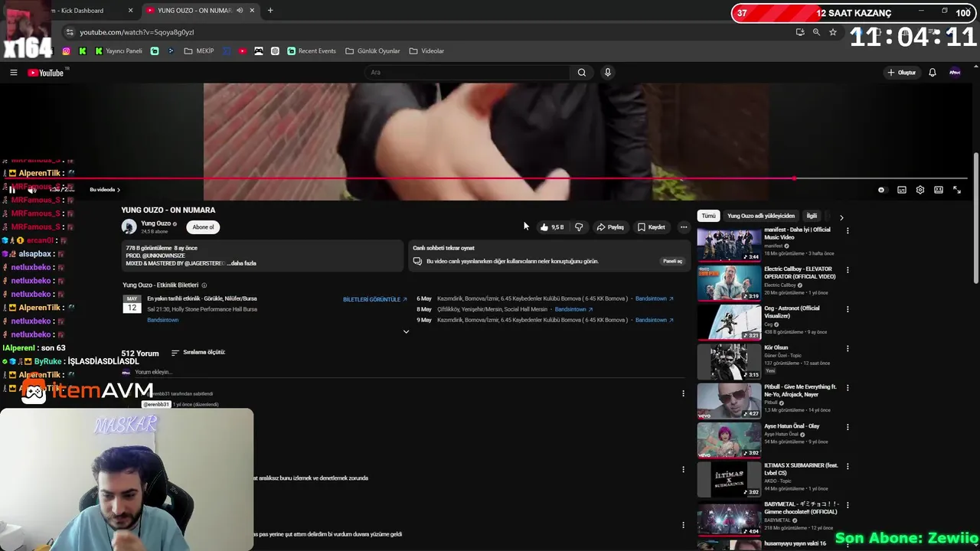
Task: Open new browser tab with plus
Action: [x=270, y=11]
